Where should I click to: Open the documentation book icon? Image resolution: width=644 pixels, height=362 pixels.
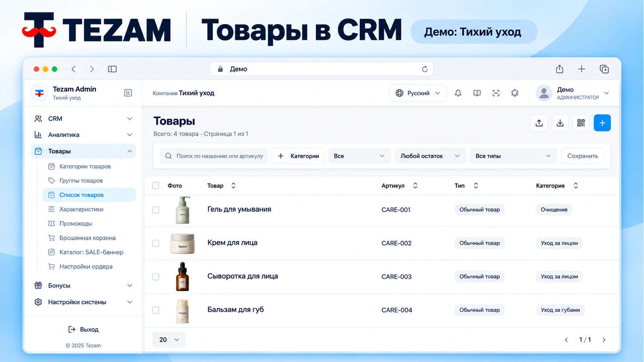click(477, 93)
